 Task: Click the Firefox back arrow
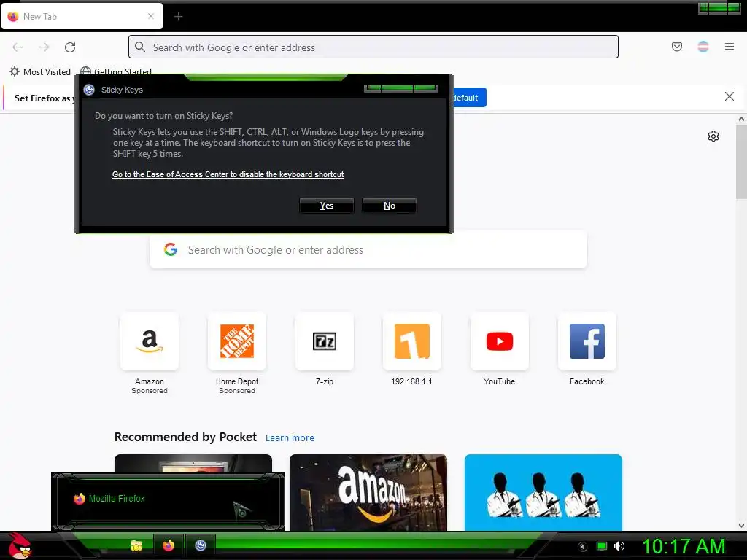pos(18,47)
